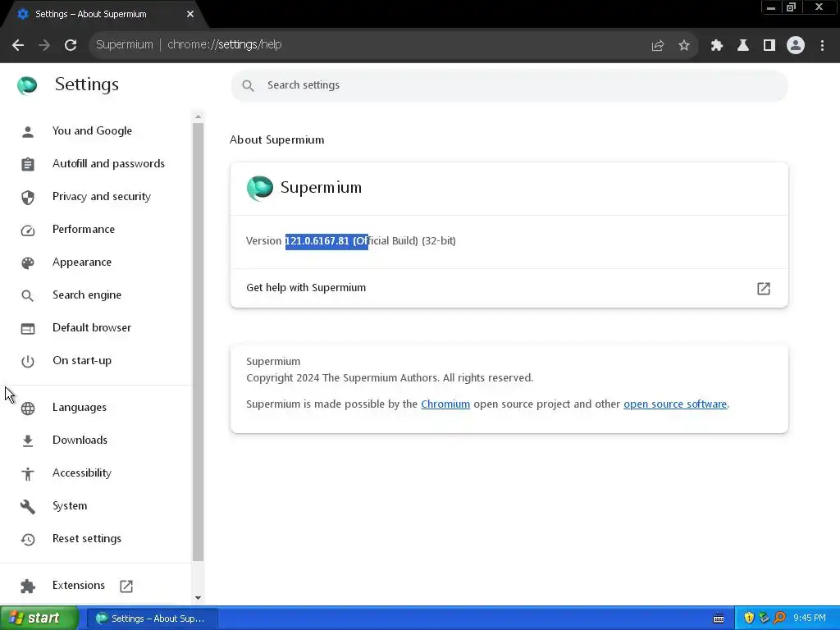Click the forward navigation arrow

(x=44, y=45)
